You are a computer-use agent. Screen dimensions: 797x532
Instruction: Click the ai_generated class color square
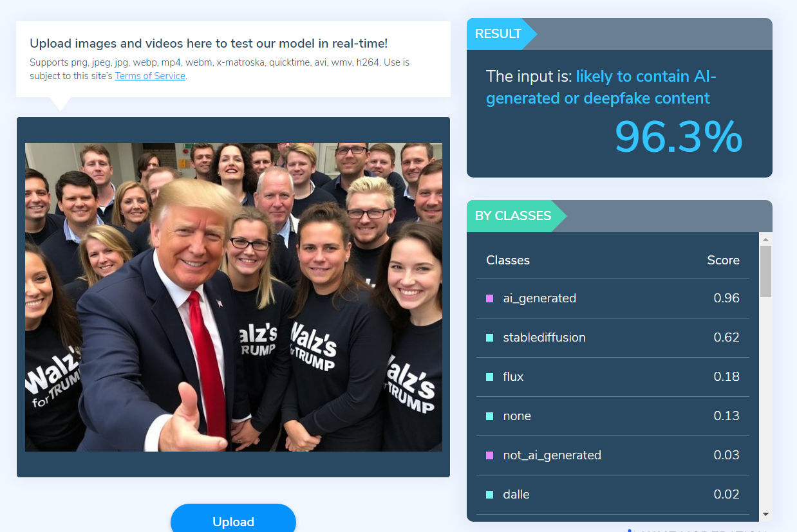tap(490, 298)
